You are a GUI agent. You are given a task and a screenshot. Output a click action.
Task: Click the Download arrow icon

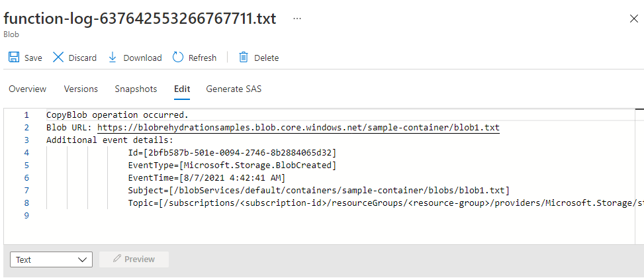click(x=113, y=58)
